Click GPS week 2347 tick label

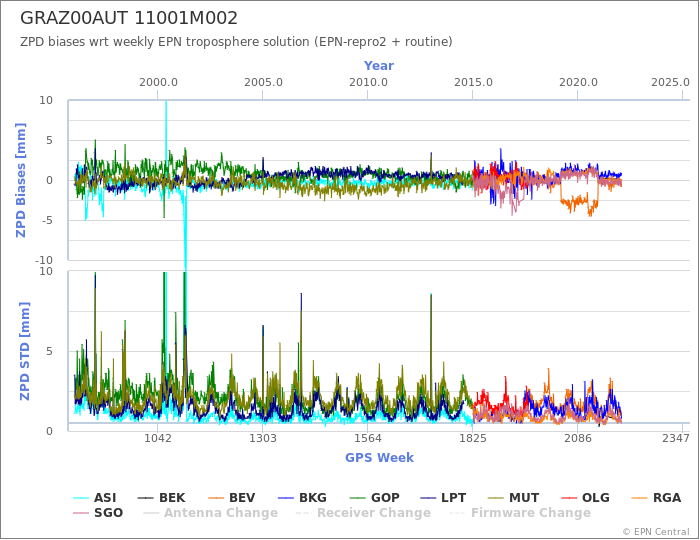(x=676, y=438)
